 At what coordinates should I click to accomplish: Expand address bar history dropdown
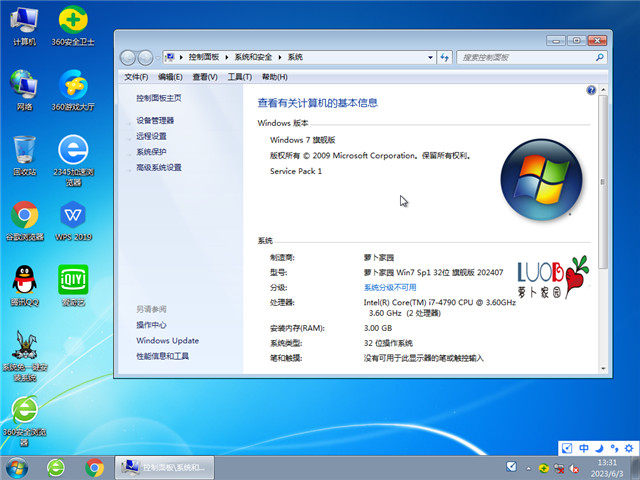430,58
